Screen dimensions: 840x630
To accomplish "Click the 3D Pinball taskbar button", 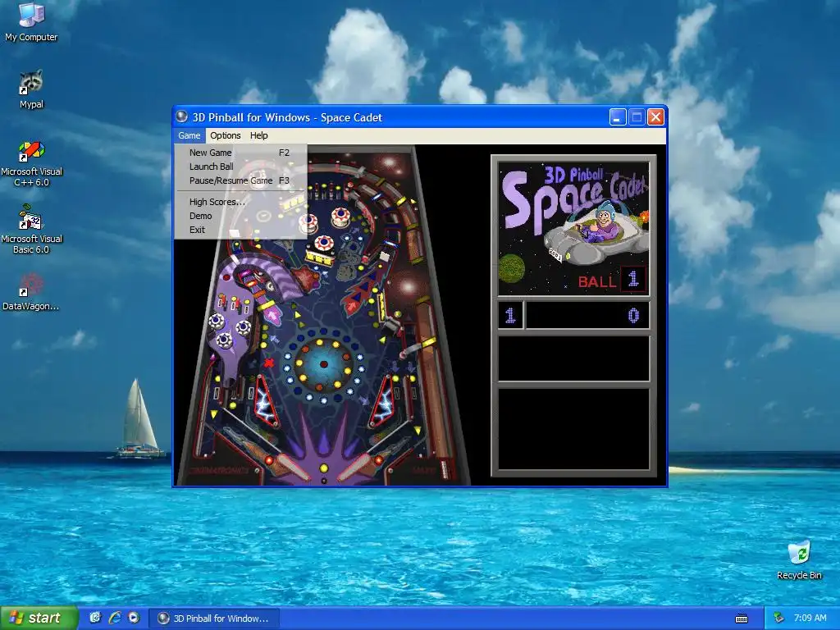I will tap(214, 619).
